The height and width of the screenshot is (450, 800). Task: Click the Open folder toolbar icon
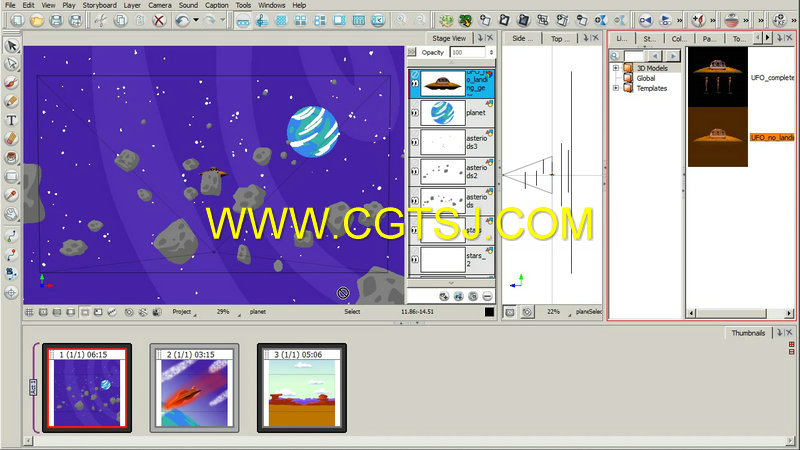pos(37,20)
